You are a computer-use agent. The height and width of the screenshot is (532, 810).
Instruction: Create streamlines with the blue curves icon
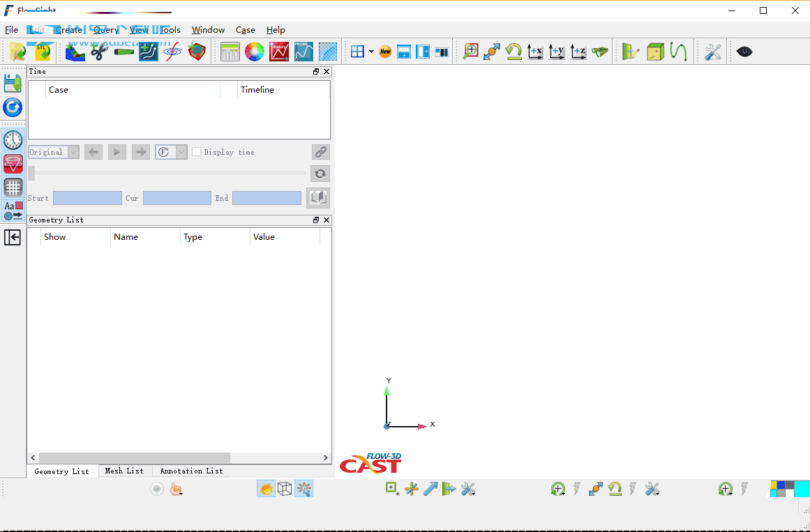tap(149, 52)
